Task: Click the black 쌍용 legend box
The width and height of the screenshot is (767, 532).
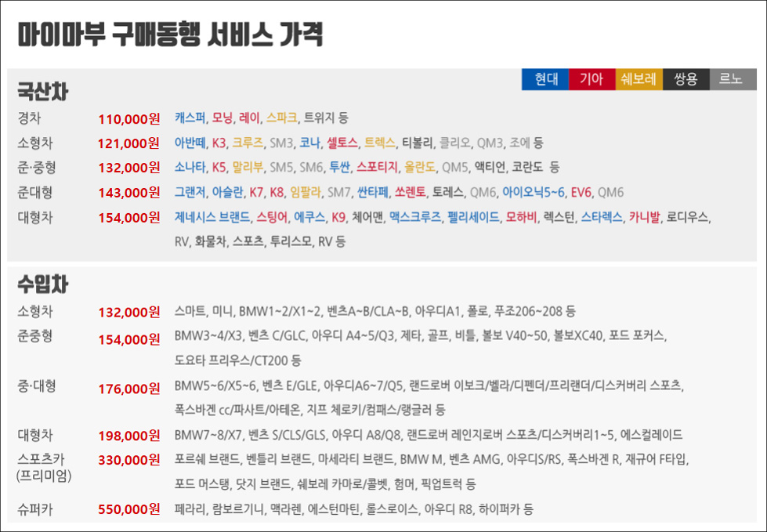Action: coord(686,79)
